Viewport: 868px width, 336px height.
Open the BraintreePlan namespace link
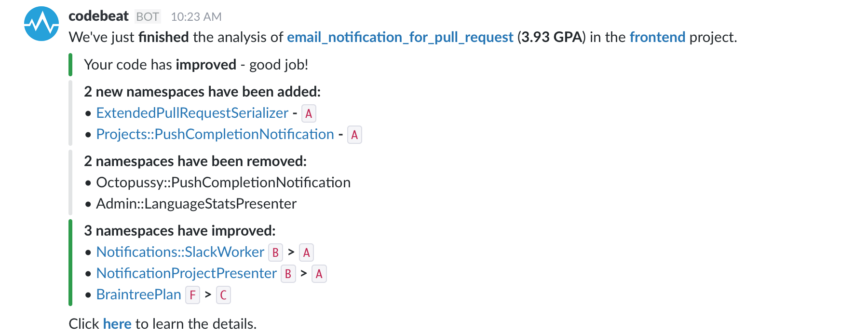point(139,294)
